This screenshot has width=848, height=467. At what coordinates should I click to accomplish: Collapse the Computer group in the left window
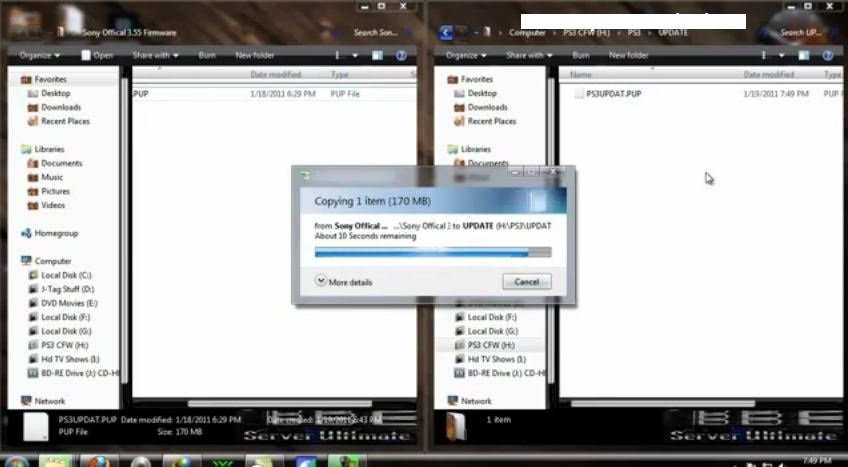tap(53, 261)
